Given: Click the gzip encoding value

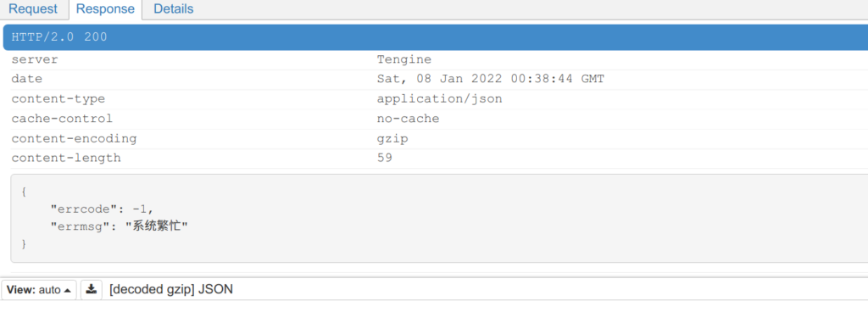Looking at the screenshot, I should click(x=392, y=139).
